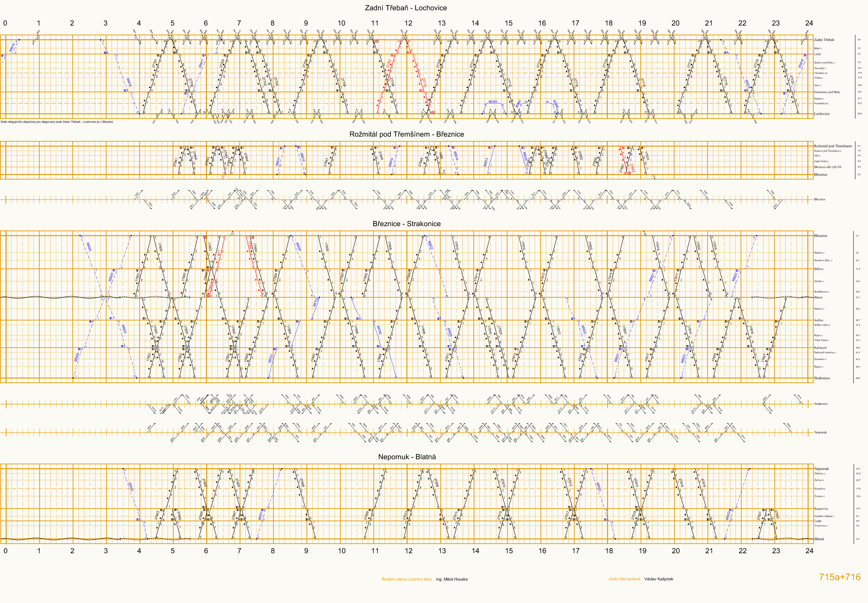This screenshot has height=603, width=868.
Task: Click the 'Lochovice' station label
Action: (x=822, y=114)
